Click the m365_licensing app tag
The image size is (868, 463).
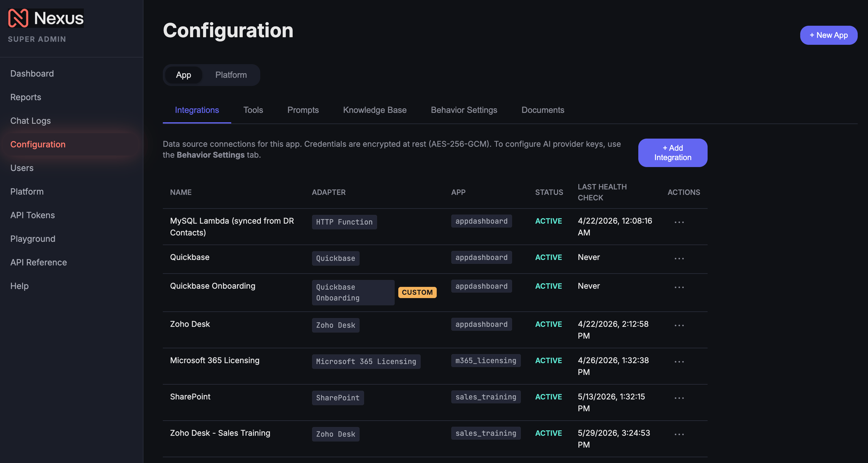tap(485, 360)
